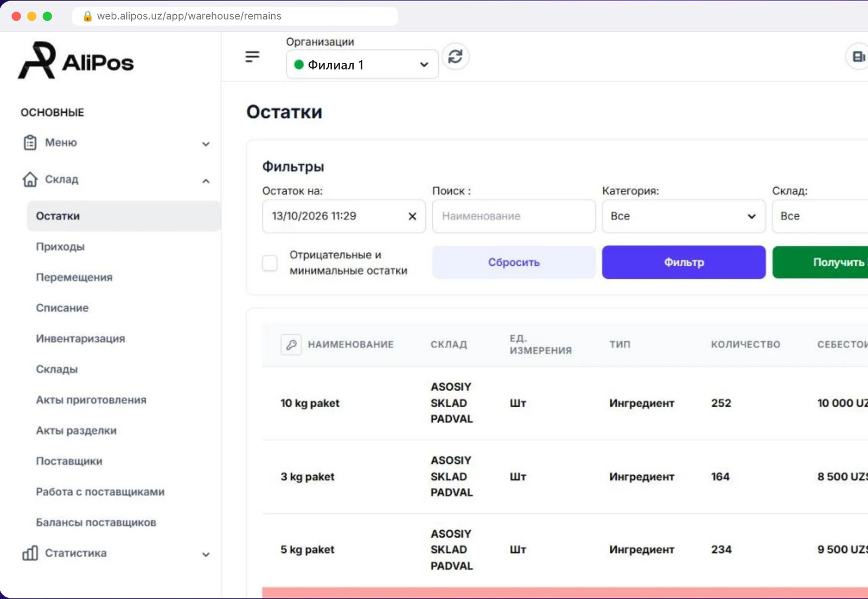Open Акты приготовления
The height and width of the screenshot is (599, 868).
tap(91, 400)
